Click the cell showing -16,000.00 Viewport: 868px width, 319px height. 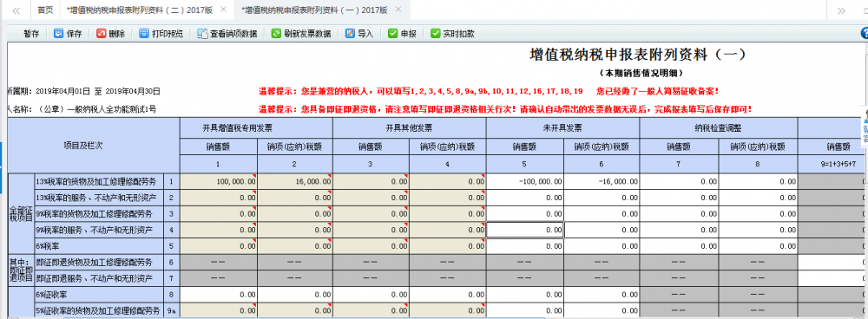click(602, 181)
